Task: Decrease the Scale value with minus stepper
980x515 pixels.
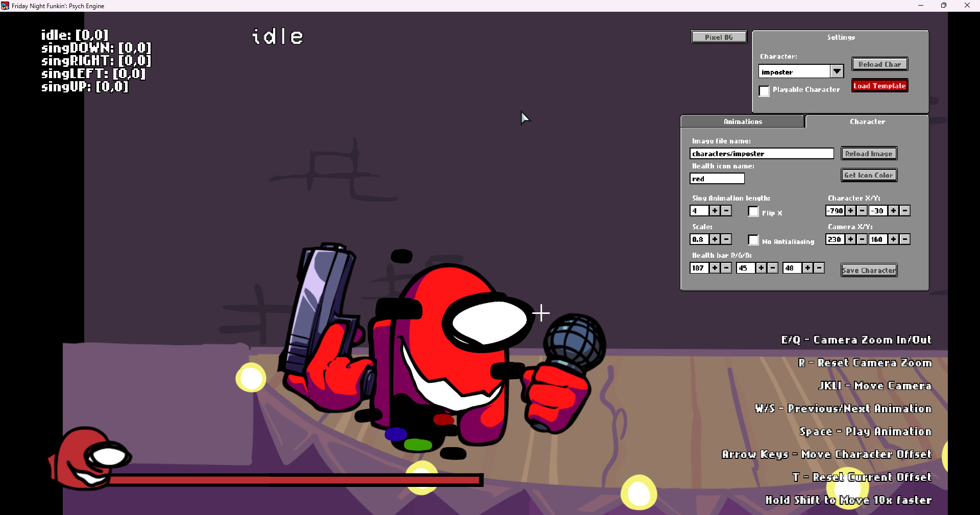Action: point(726,239)
